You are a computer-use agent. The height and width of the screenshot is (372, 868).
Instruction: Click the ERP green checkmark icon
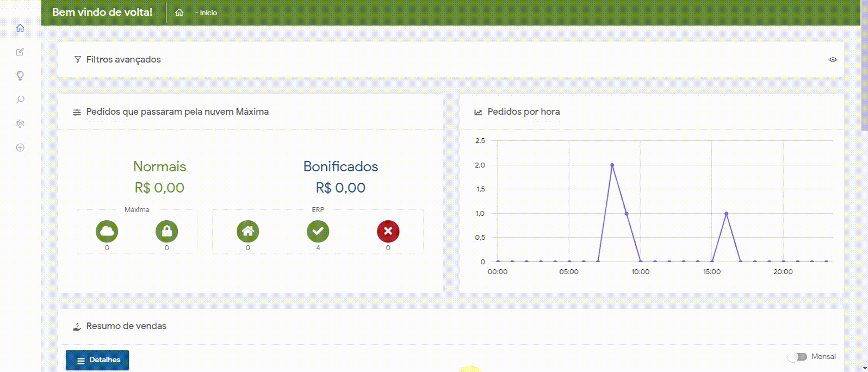(x=318, y=231)
